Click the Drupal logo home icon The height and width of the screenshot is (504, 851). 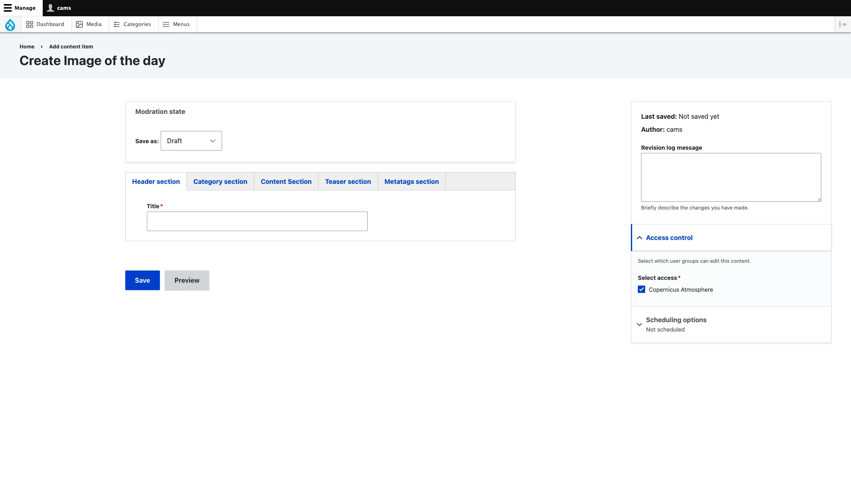point(10,24)
